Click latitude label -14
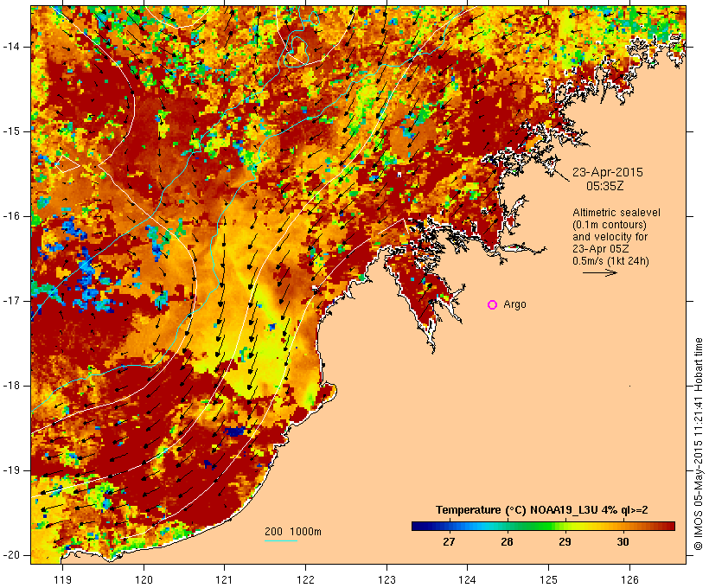 tap(10, 47)
